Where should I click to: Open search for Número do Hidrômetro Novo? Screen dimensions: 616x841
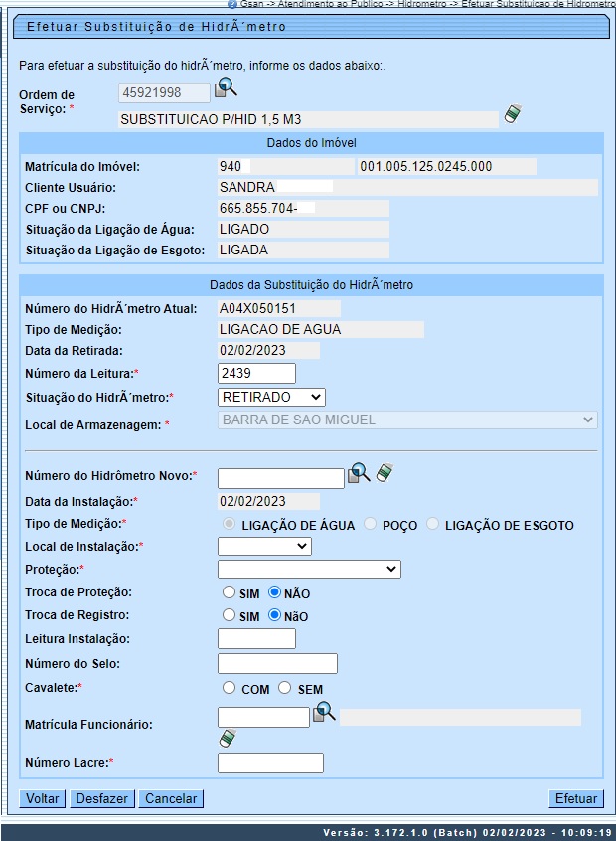click(x=358, y=473)
